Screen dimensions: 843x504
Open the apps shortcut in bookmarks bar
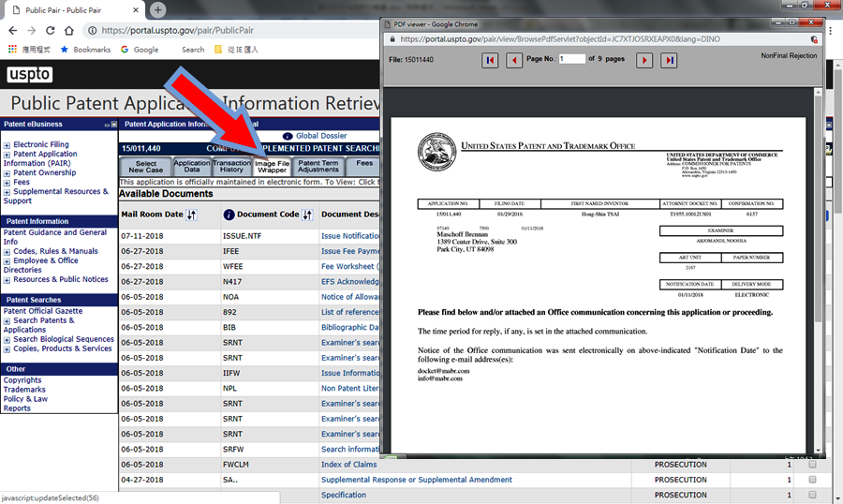click(x=12, y=49)
